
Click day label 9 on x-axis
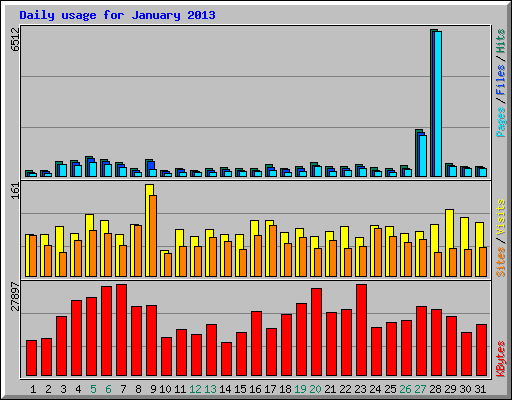(x=153, y=389)
